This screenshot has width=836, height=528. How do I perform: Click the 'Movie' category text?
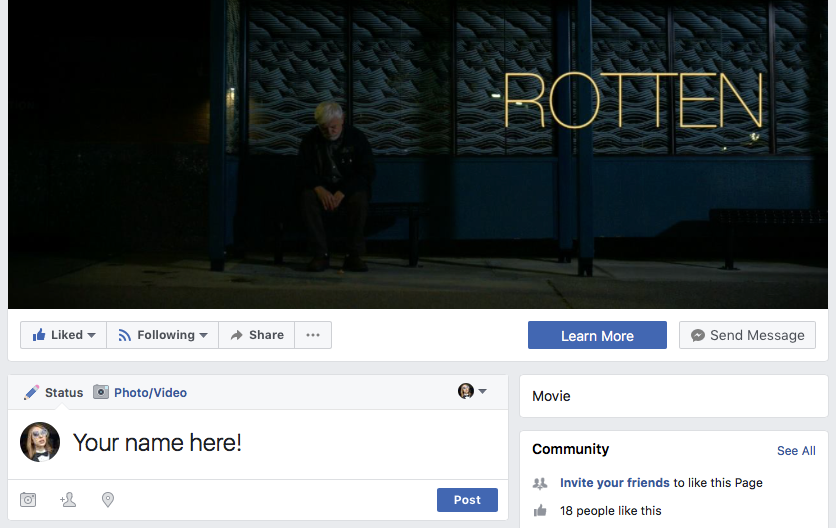point(551,396)
